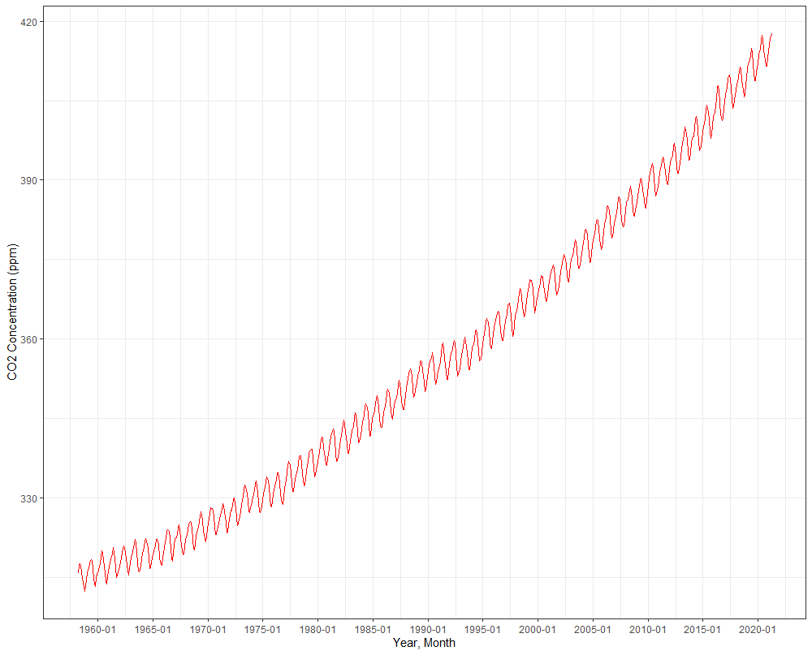This screenshot has height=655, width=812.
Task: Click the 420 y-axis label
Action: [x=31, y=22]
